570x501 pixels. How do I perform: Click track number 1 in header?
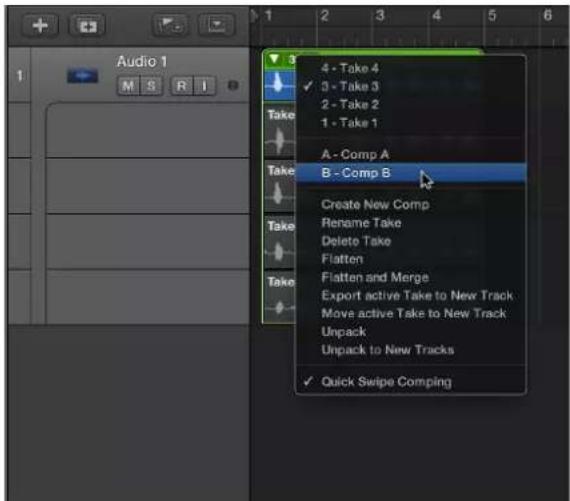[20, 76]
